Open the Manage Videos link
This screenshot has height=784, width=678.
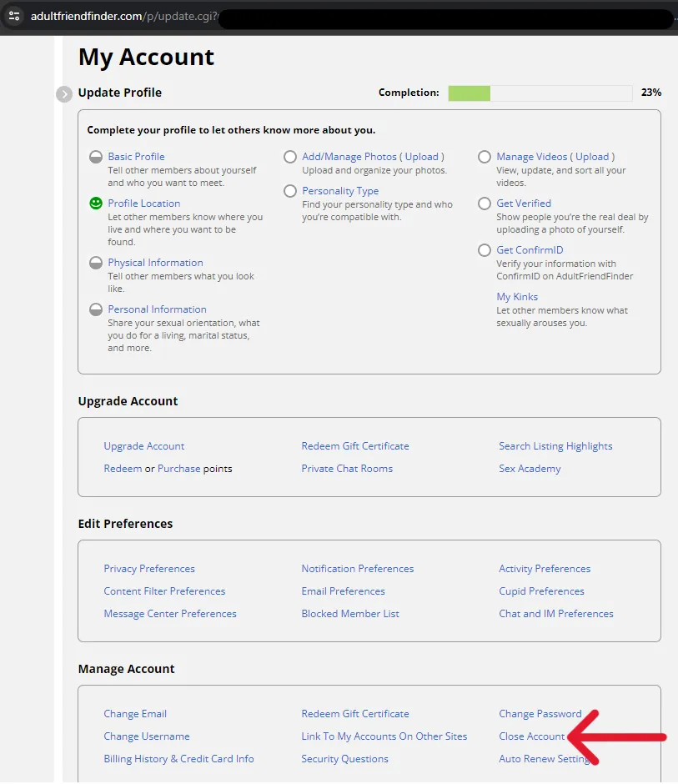click(531, 157)
